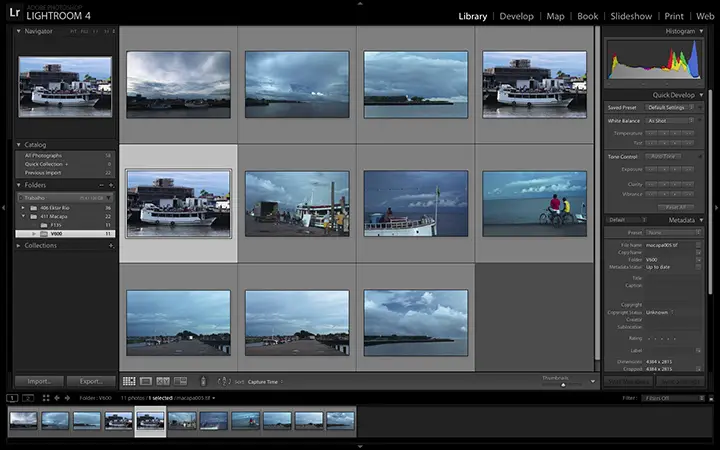Toggle the Saved Preset section disclosure
The width and height of the screenshot is (720, 450).
pyautogui.click(x=700, y=107)
